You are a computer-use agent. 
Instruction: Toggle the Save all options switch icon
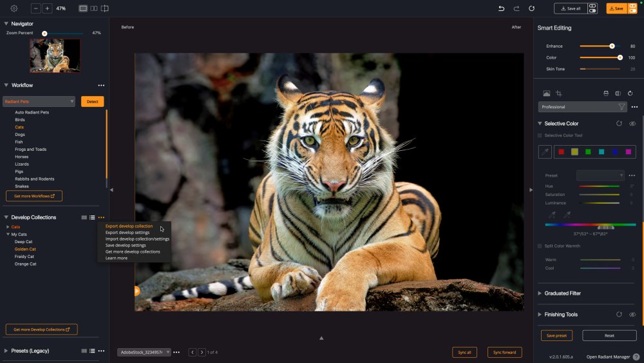coord(592,8)
